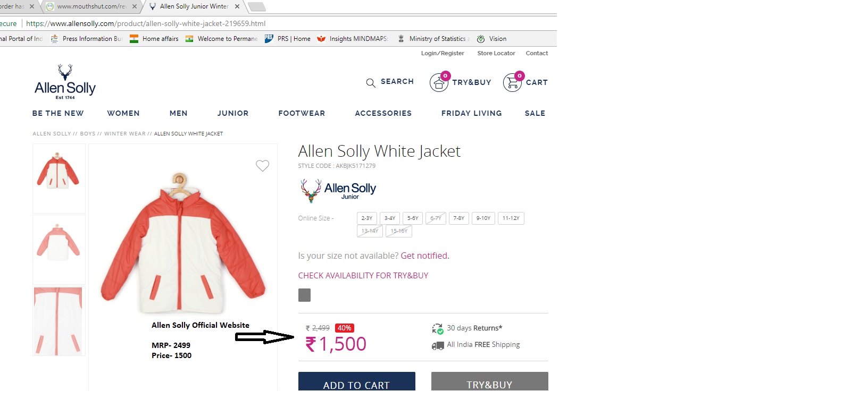This screenshot has height=408, width=868.
Task: Open the JUNIOR navigation menu
Action: click(x=233, y=113)
